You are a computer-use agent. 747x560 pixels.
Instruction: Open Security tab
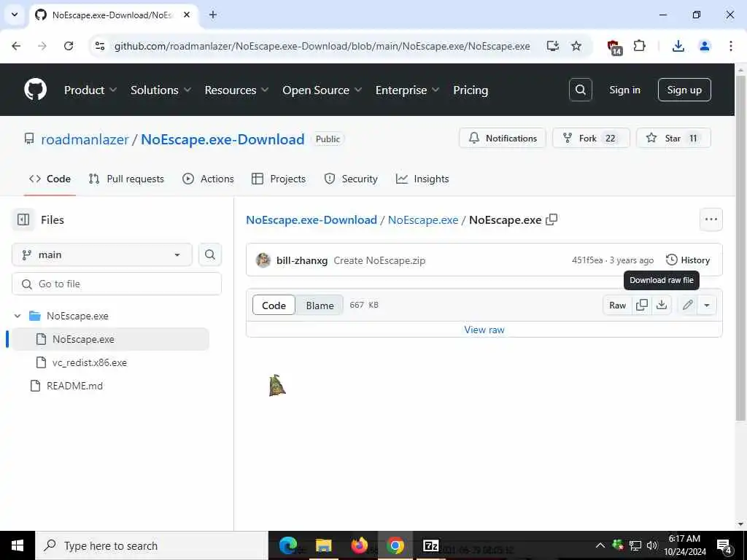coord(351,179)
